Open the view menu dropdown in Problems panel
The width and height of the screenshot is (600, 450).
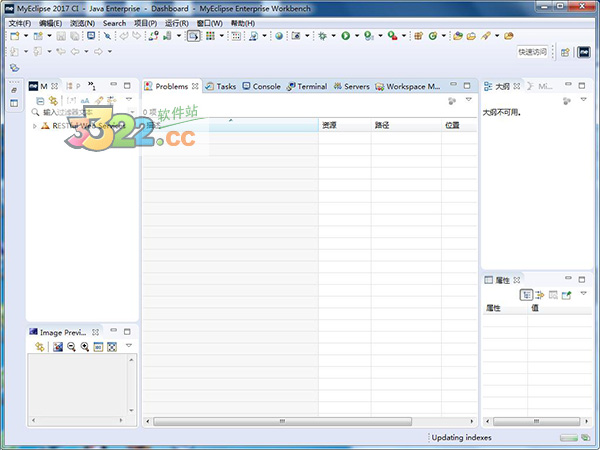(468, 100)
